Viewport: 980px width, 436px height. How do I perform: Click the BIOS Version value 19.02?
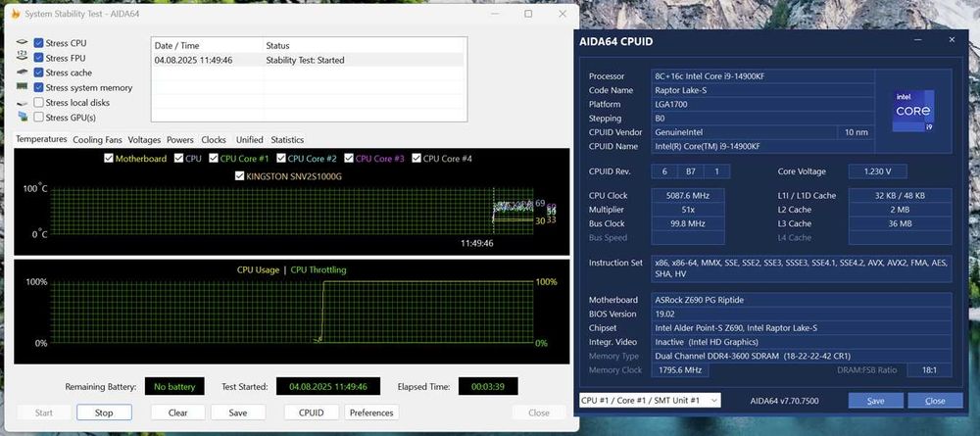(x=802, y=314)
